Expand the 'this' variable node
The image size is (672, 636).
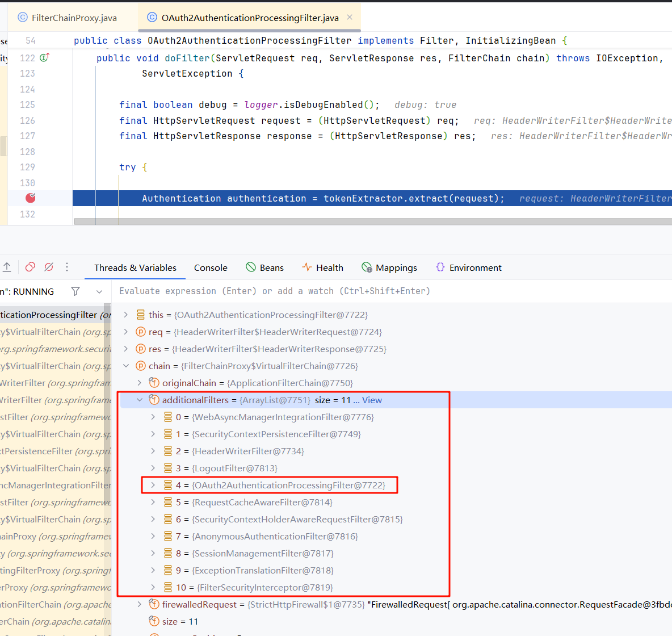tap(125, 315)
